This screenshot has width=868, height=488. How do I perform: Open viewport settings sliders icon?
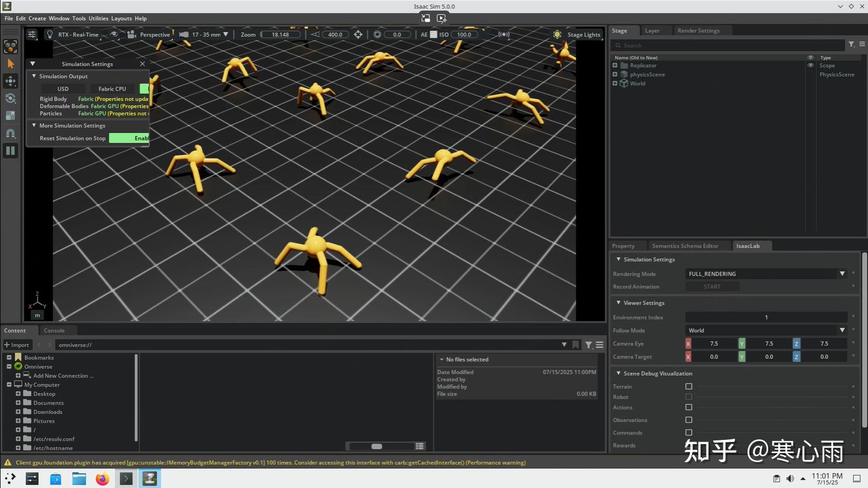[x=32, y=35]
